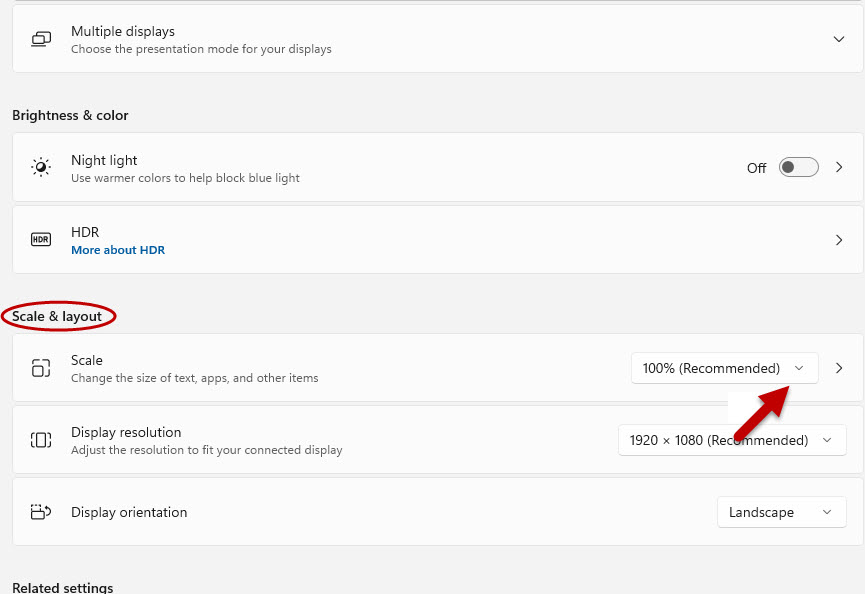Viewport: 865px width, 594px height.
Task: Open HDR settings via chevron arrow
Action: coord(839,240)
